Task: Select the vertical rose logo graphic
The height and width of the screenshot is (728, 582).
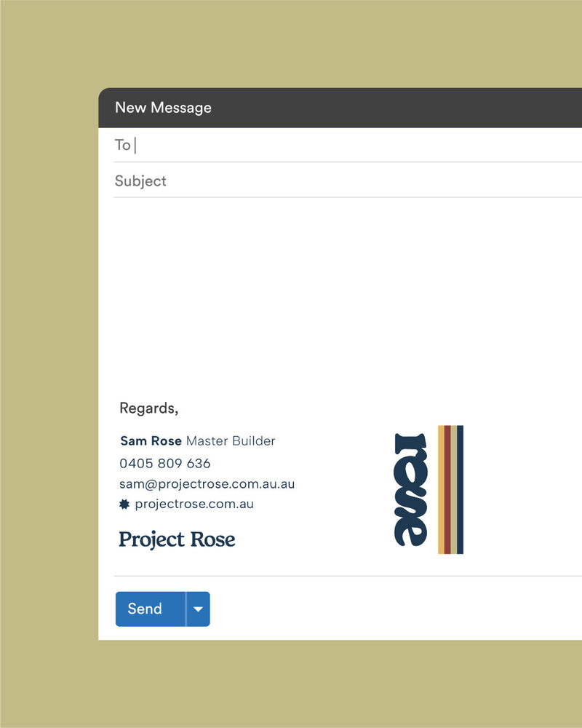Action: [x=410, y=489]
